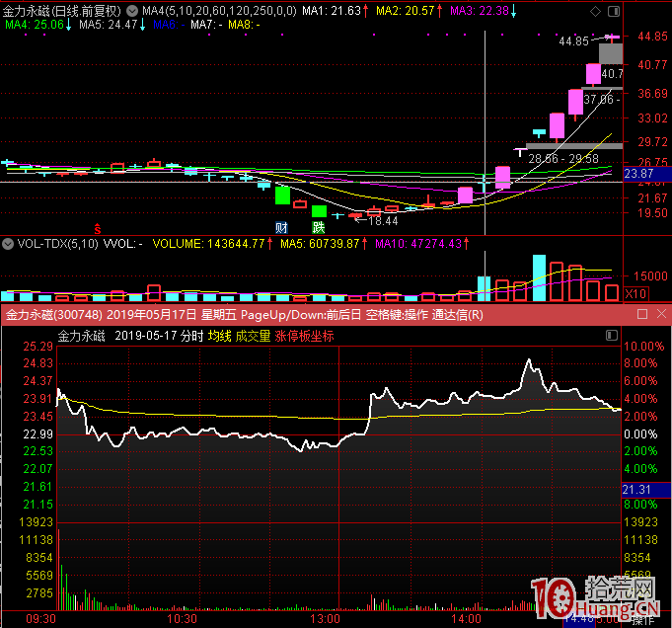
Task: Toggle the 均线 average line display
Action: [x=219, y=336]
